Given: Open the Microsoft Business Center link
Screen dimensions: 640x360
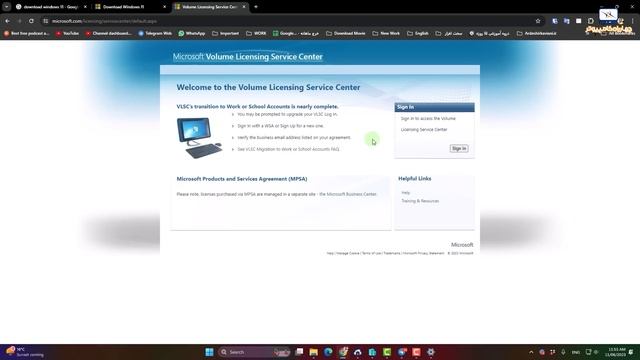Looking at the screenshot, I should coord(348,194).
